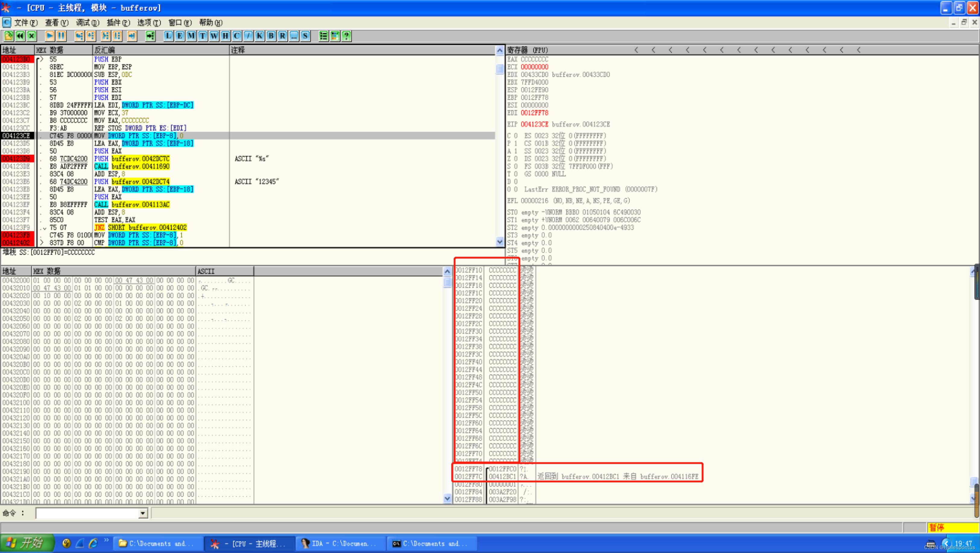Open the command line dropdown arrow
The image size is (980, 553).
143,514
